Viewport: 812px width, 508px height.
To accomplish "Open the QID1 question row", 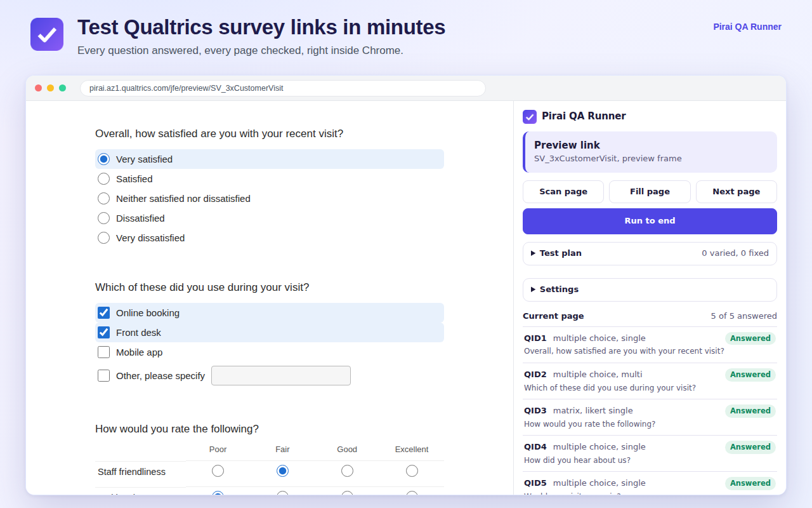I will [650, 345].
